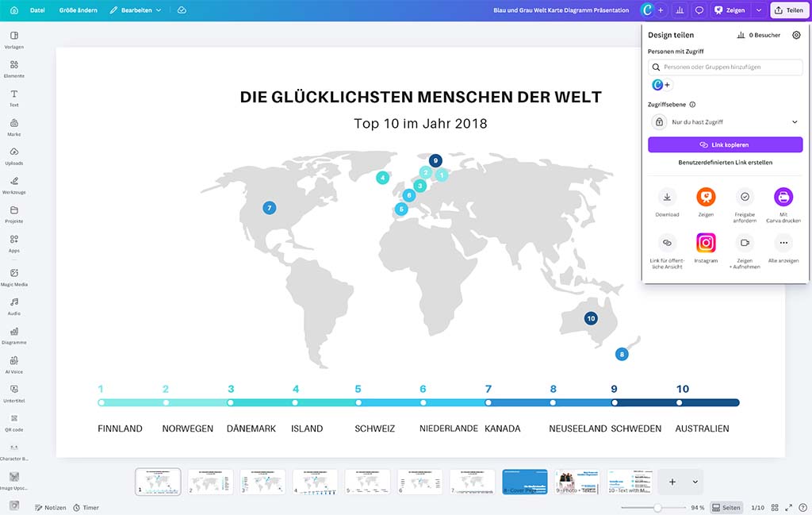
Task: Click the Link kopieren button
Action: click(x=725, y=144)
